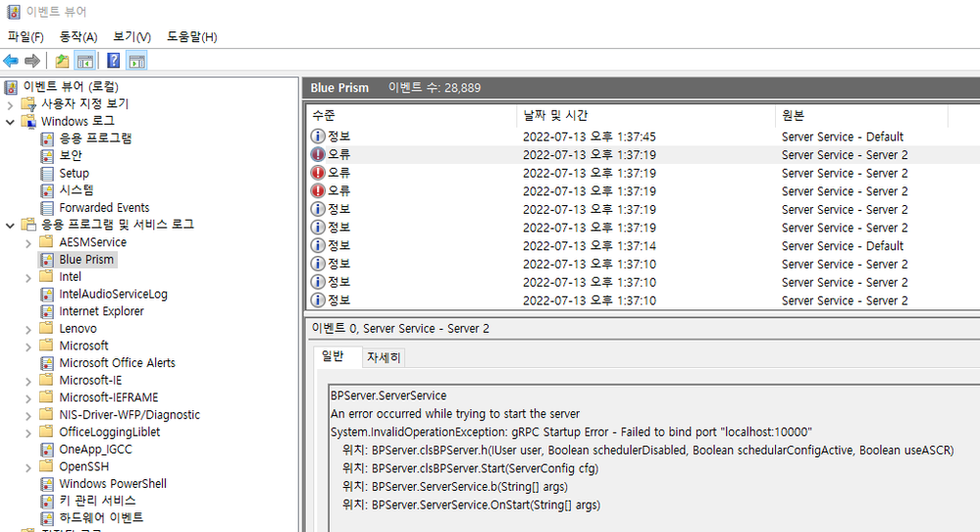Toggle the action pane toolbar icon
This screenshot has width=980, height=532.
click(x=137, y=61)
